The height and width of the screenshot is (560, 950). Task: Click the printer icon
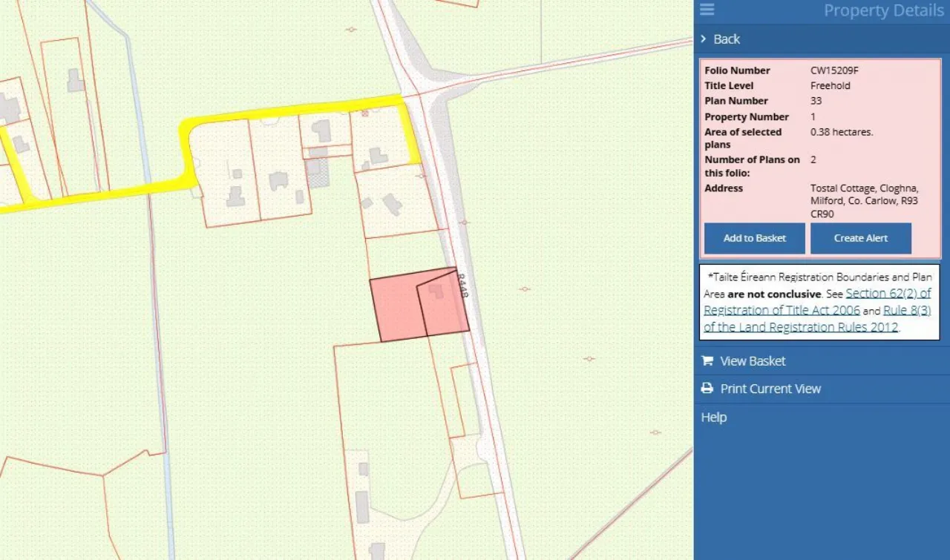tap(707, 389)
